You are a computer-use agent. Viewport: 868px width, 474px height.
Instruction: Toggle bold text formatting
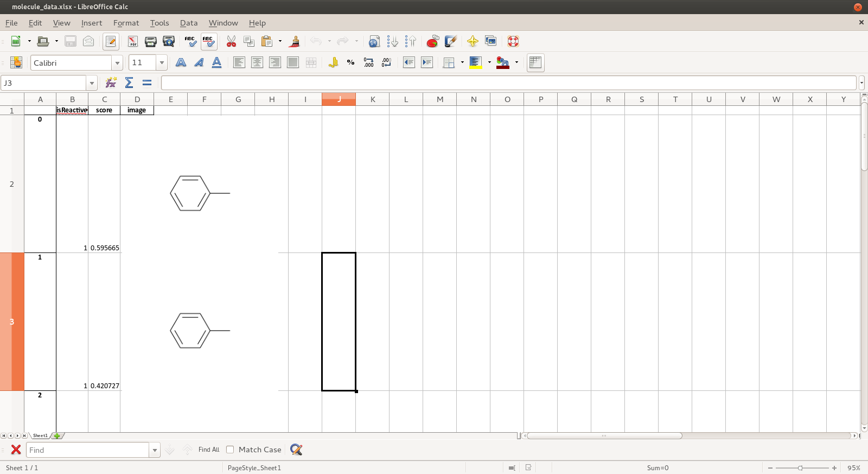[181, 62]
